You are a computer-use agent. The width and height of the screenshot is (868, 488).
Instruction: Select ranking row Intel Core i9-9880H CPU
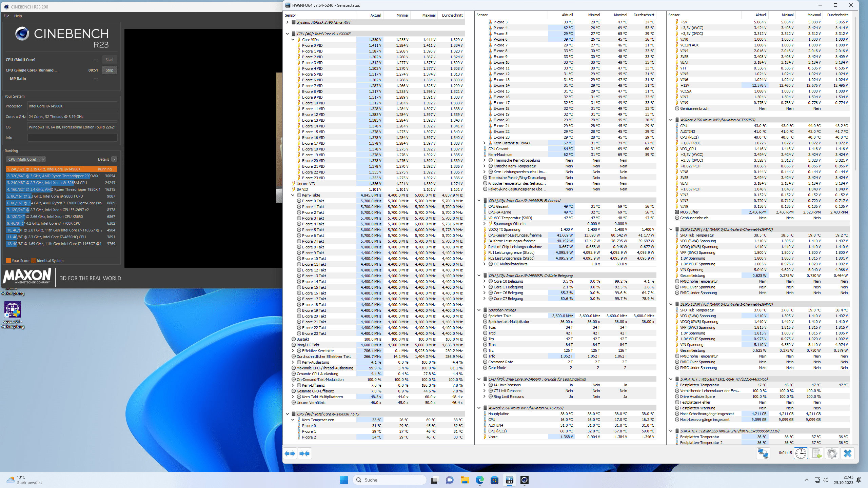pos(61,196)
